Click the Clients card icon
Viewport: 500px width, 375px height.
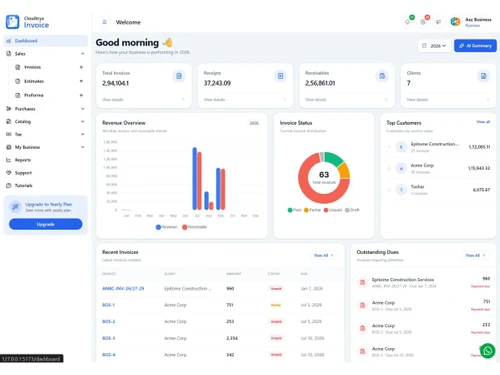coord(483,76)
